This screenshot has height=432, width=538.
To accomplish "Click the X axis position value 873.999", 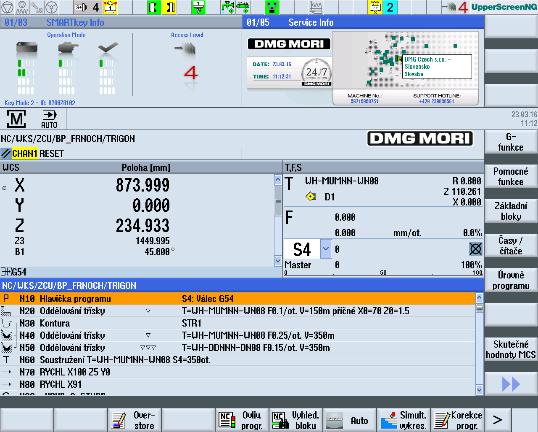I will (142, 185).
